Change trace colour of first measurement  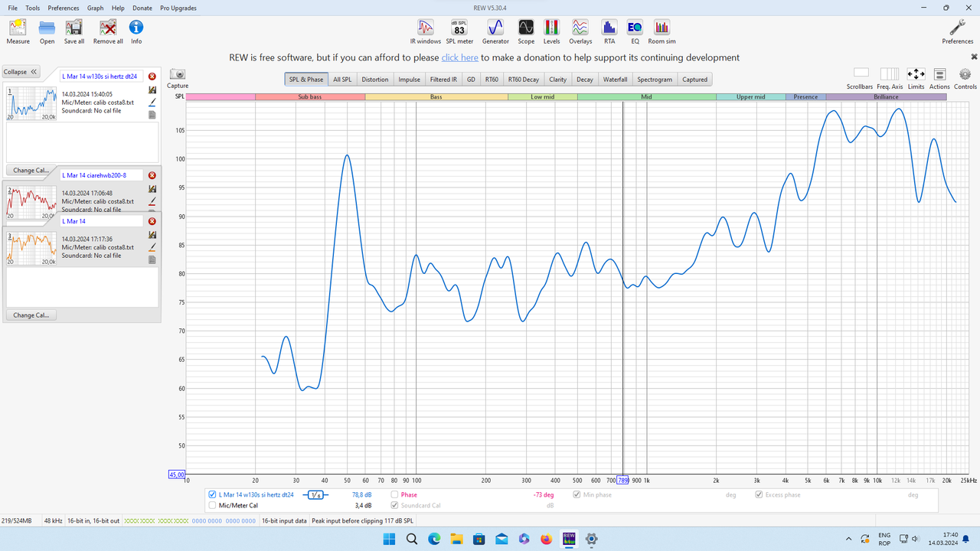152,102
